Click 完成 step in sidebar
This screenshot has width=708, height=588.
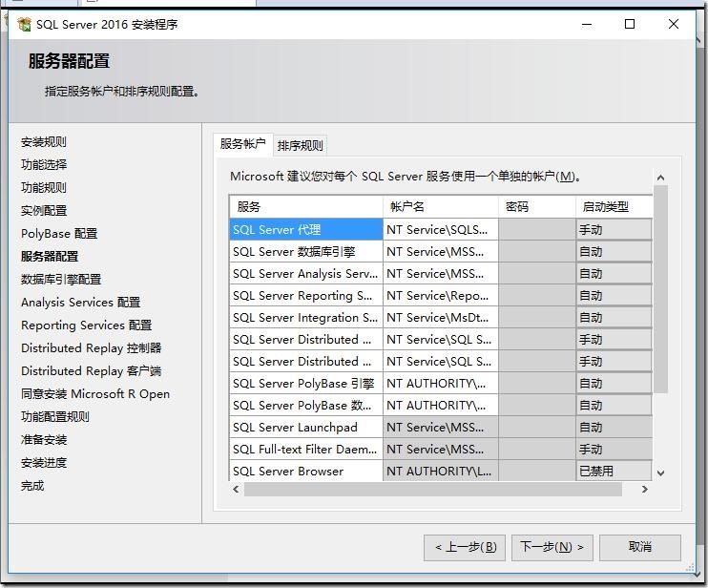coord(32,486)
